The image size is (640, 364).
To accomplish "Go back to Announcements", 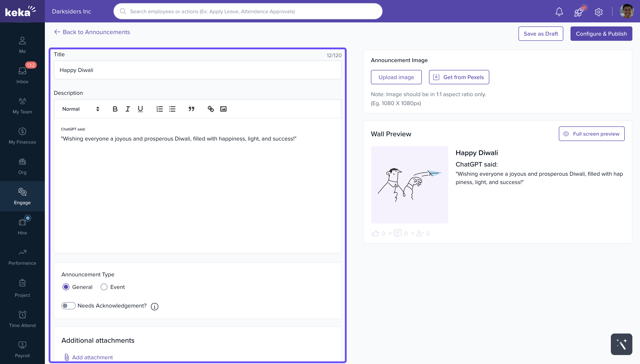I will [x=92, y=32].
